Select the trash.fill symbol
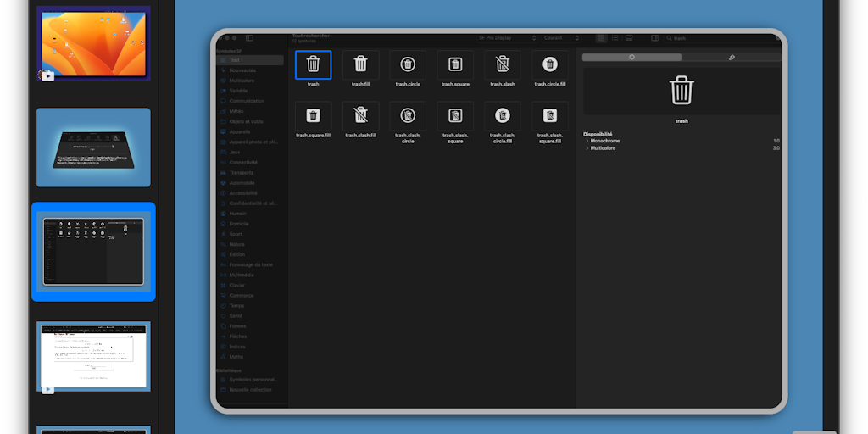This screenshot has width=868, height=434. [x=360, y=64]
